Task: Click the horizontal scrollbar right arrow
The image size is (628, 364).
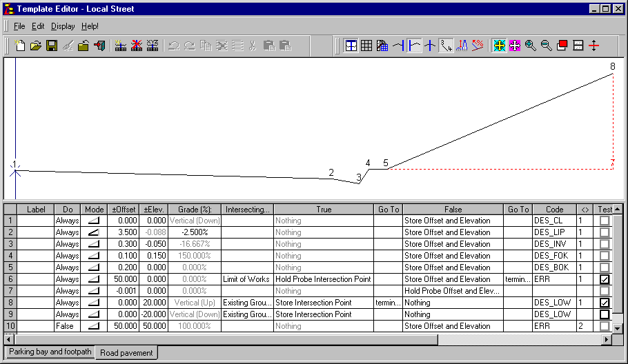Action: [607, 340]
